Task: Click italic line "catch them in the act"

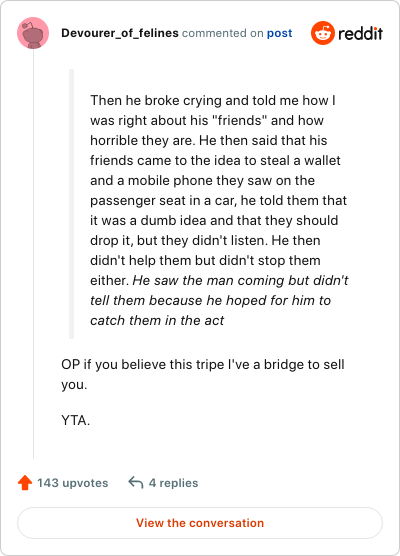Action: [x=157, y=321]
